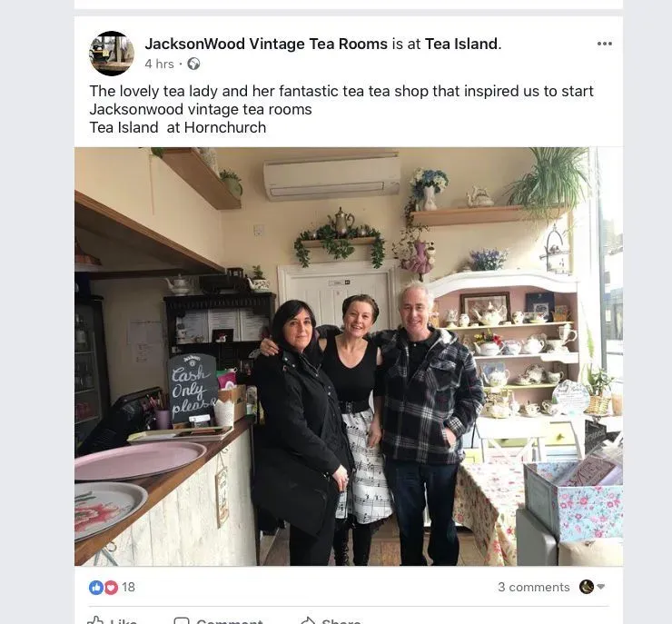Screen dimensions: 672x624
Task: Open the tea shop photo in viewer
Action: tap(349, 357)
